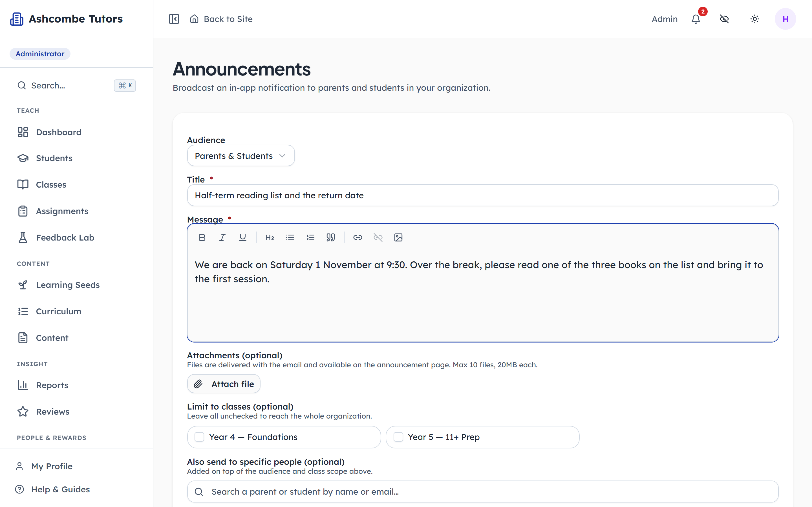Insert H2 heading in message
The width and height of the screenshot is (812, 507).
(270, 237)
